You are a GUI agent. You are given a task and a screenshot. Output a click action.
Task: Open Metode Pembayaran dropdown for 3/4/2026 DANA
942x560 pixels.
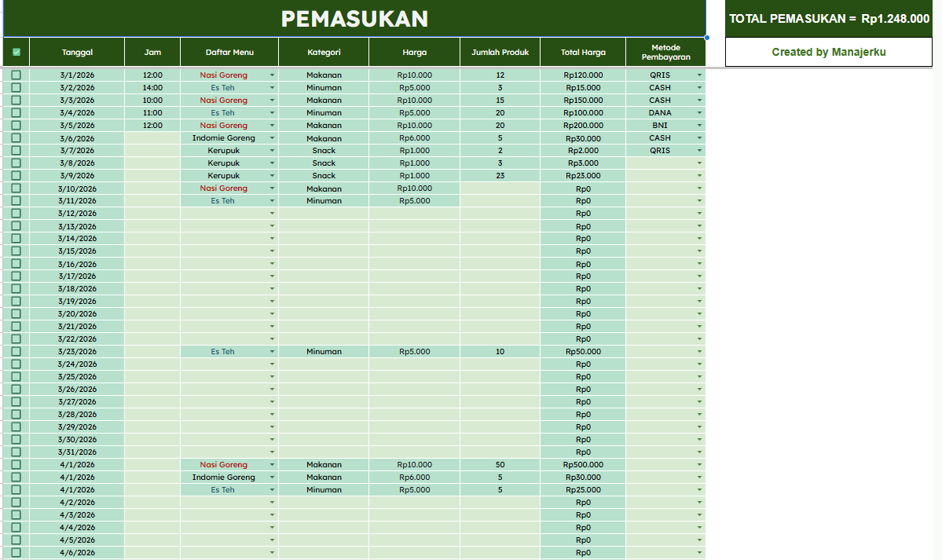coord(699,113)
